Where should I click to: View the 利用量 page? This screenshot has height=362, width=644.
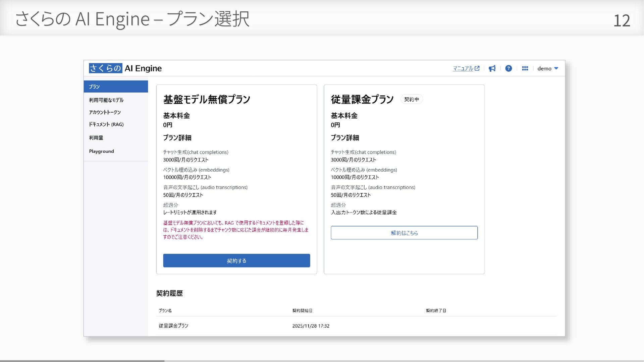(96, 138)
